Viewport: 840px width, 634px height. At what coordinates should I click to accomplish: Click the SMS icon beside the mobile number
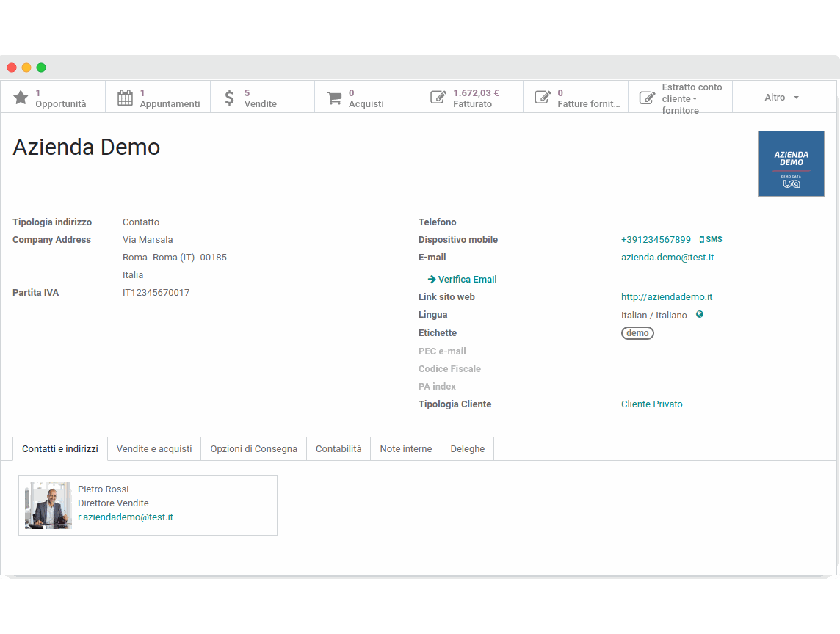710,239
